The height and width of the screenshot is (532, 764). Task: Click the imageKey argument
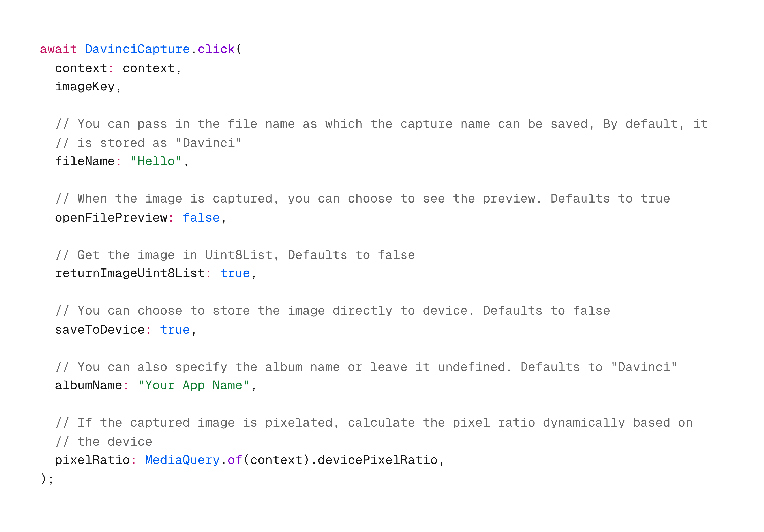point(84,87)
